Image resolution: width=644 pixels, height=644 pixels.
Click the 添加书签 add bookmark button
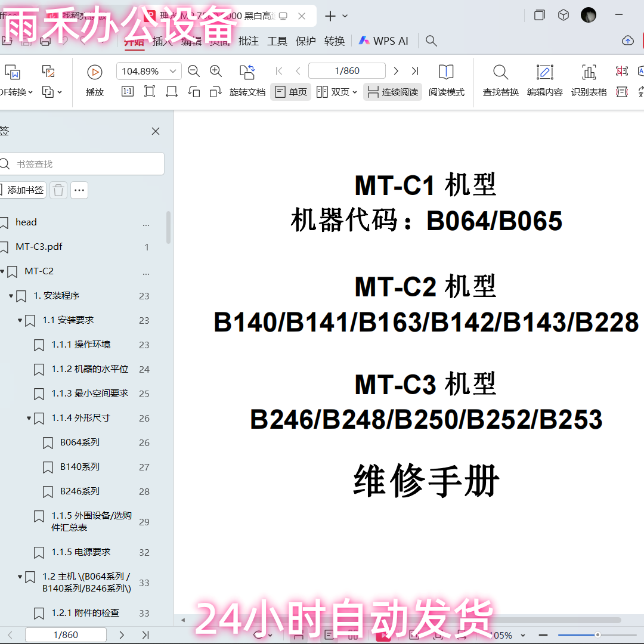23,190
